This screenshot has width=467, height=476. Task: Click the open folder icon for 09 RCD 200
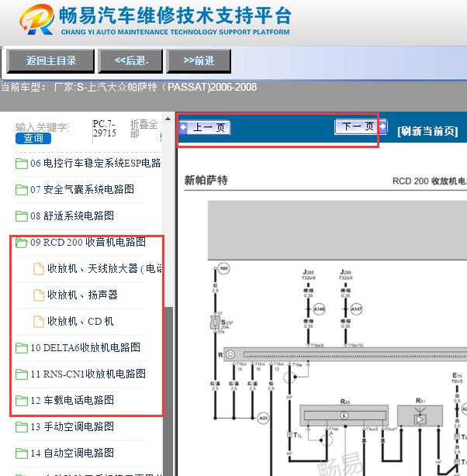point(22,243)
